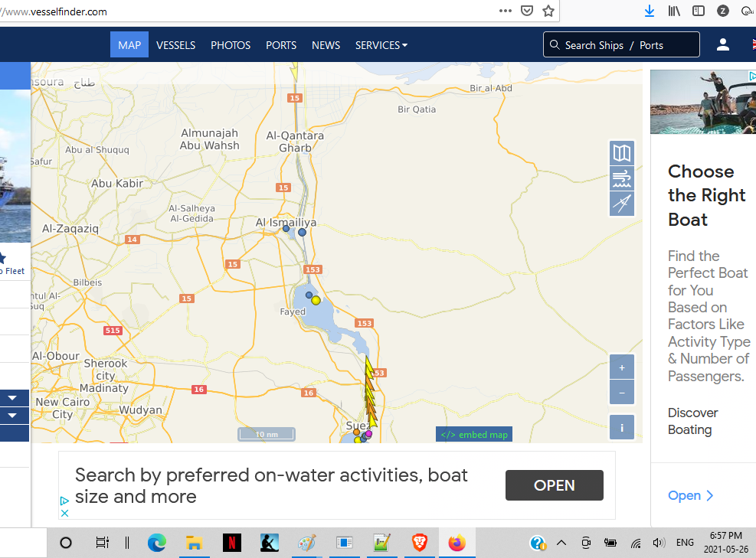Image resolution: width=756 pixels, height=558 pixels.
Task: Focus the Search Ships / Ports field
Action: tap(621, 45)
